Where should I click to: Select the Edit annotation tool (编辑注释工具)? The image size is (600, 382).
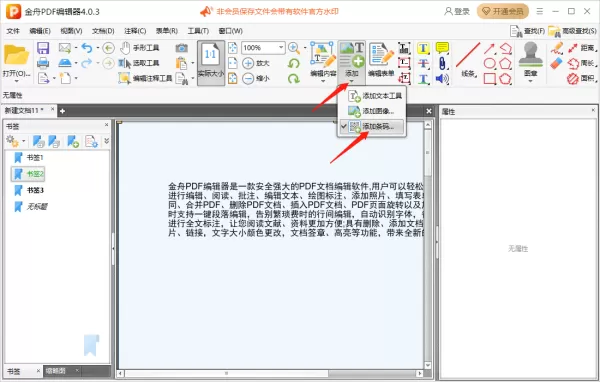click(x=145, y=78)
